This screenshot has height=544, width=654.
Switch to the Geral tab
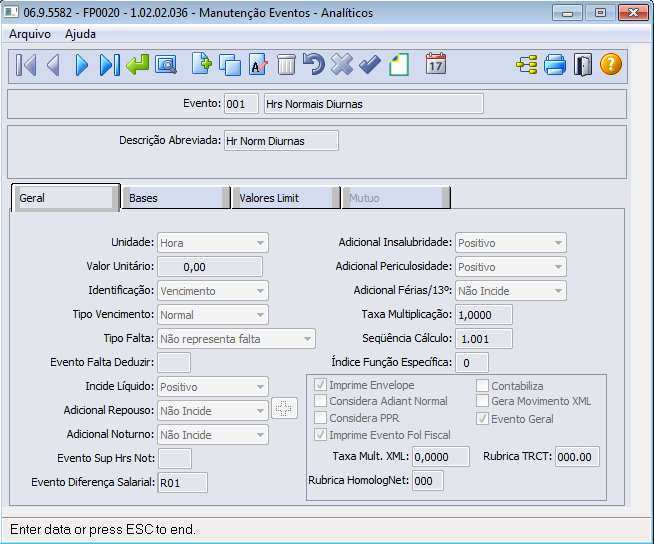[65, 198]
